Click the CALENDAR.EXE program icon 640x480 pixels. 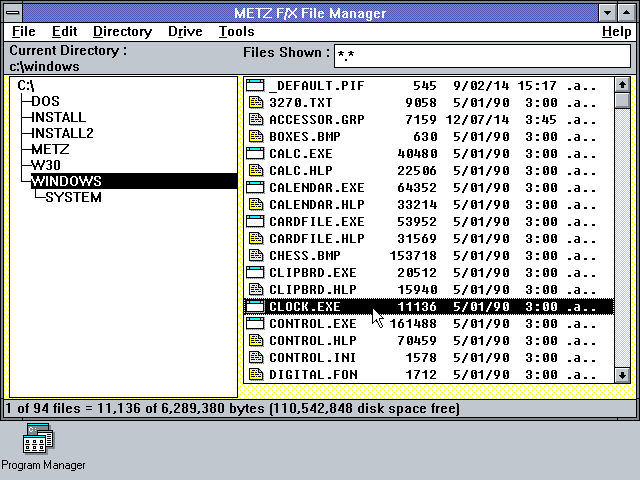(x=256, y=187)
